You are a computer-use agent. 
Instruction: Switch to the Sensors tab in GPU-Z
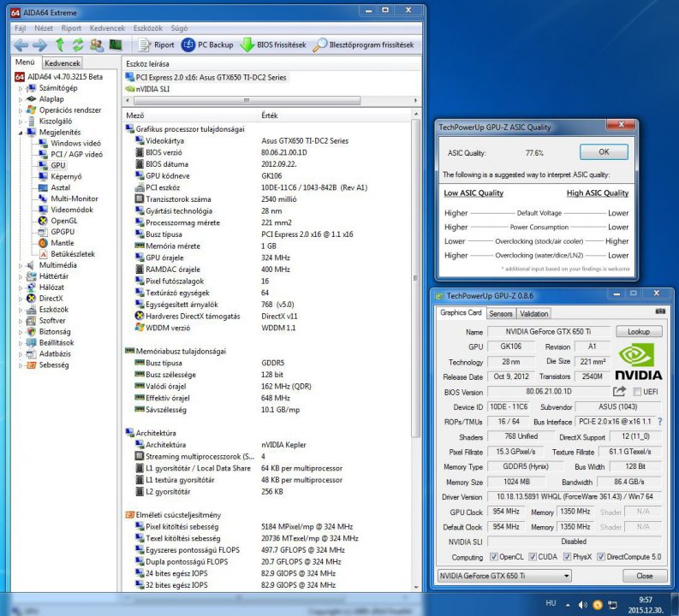(500, 314)
